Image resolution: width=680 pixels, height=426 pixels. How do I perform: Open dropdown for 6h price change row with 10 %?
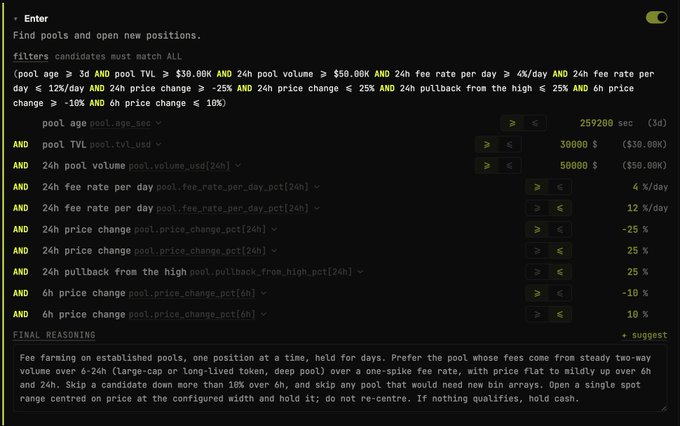click(264, 315)
